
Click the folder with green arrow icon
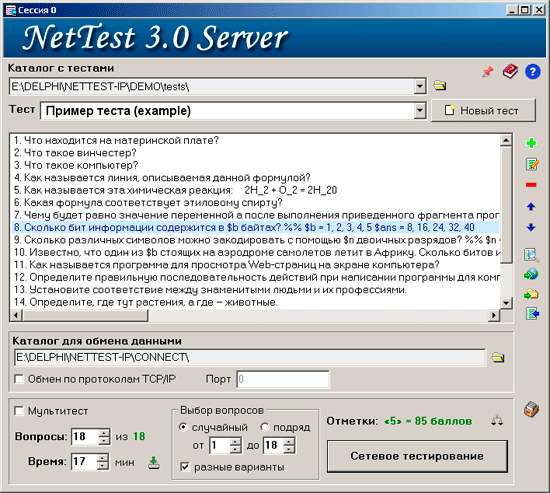(x=531, y=294)
